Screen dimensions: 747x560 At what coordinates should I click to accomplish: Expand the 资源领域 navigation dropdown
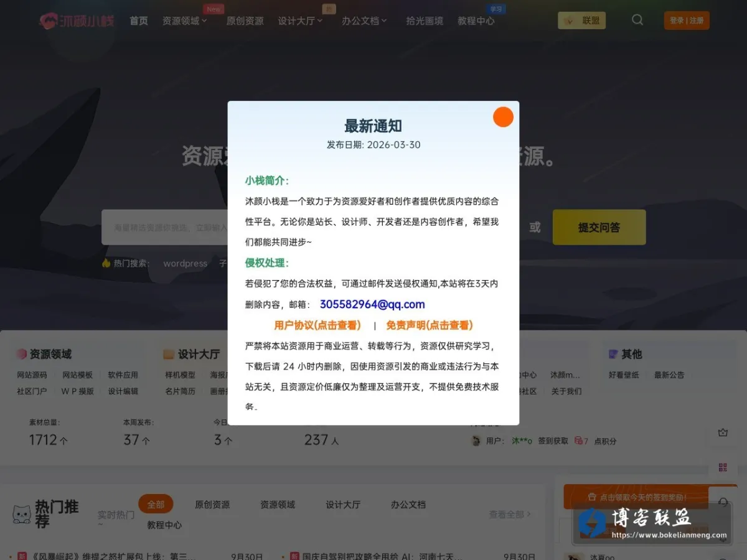coord(184,21)
